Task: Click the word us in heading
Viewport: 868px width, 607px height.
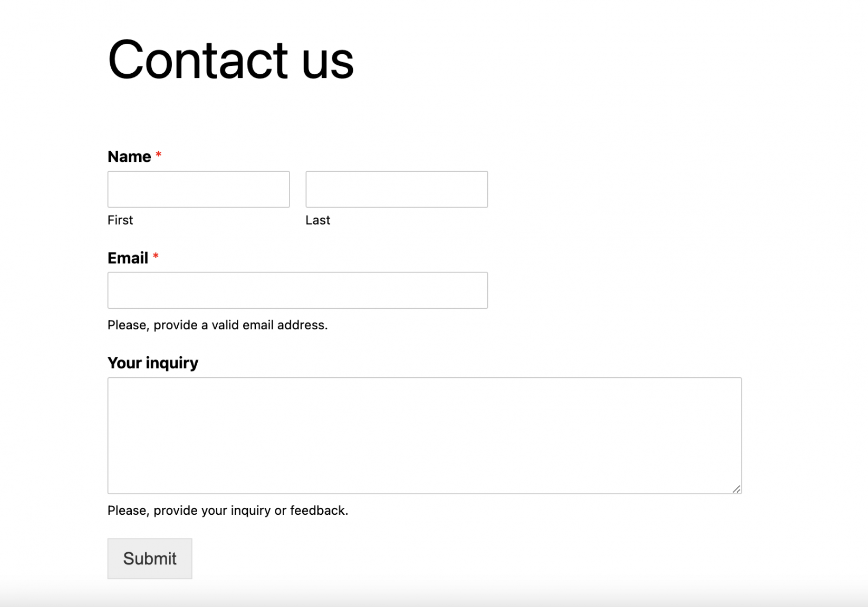Action: [x=327, y=63]
